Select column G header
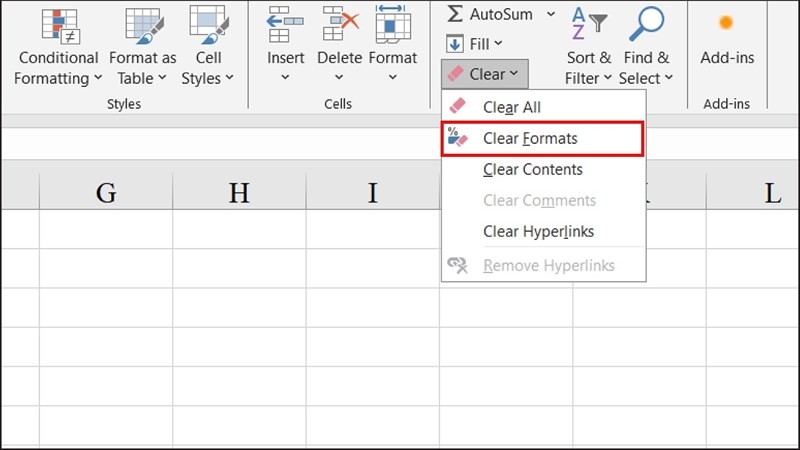This screenshot has width=800, height=450. (106, 192)
